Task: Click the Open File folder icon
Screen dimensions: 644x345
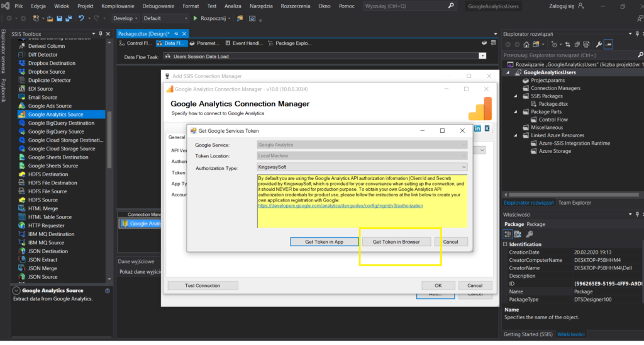Action: [x=50, y=18]
